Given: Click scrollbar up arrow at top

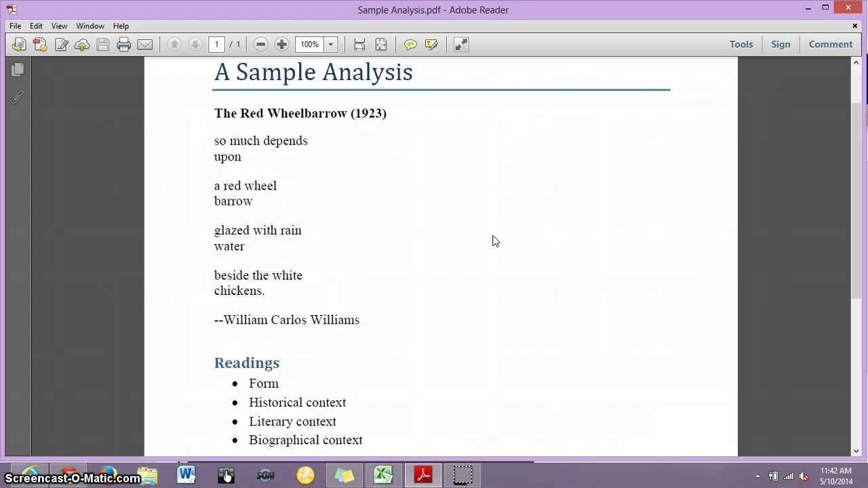Looking at the screenshot, I should [x=856, y=62].
